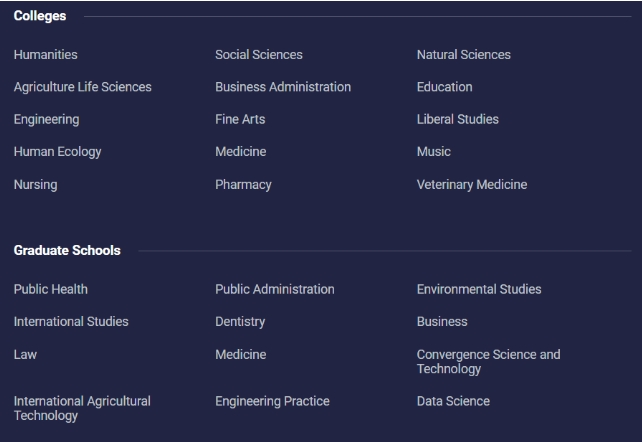642x442 pixels.
Task: Open Agriculture Life Sciences page
Action: [83, 87]
